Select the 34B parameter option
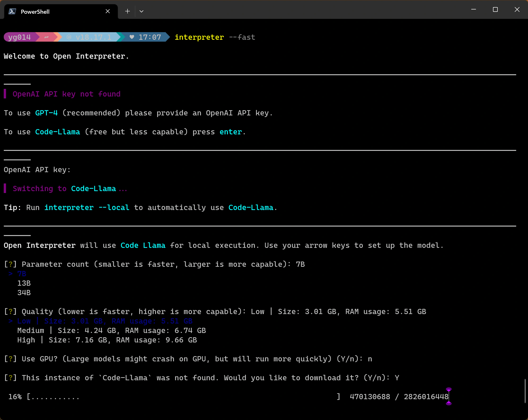 point(24,293)
